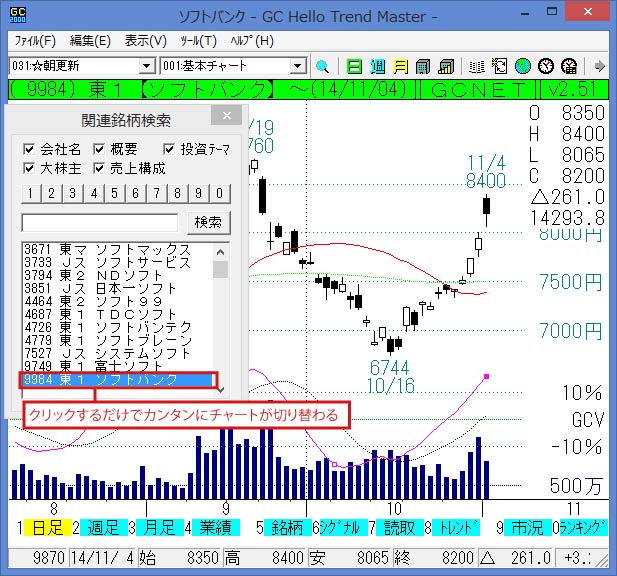Click the 11/4 8400 high price label
617x576 pixels.
pyautogui.click(x=486, y=172)
